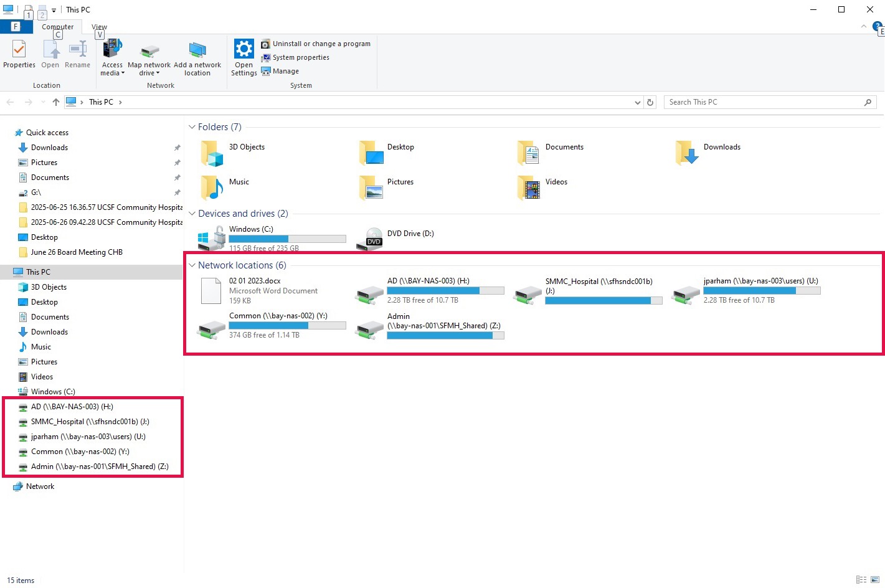Select AD (\\BAY-NAS-003) (H:) drive tile
Image resolution: width=885 pixels, height=588 pixels.
pos(430,291)
